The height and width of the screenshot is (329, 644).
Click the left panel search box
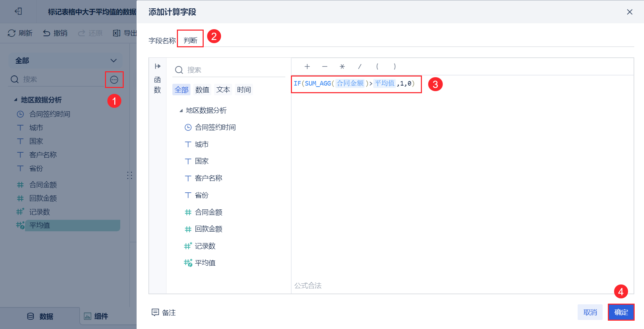[x=57, y=79]
